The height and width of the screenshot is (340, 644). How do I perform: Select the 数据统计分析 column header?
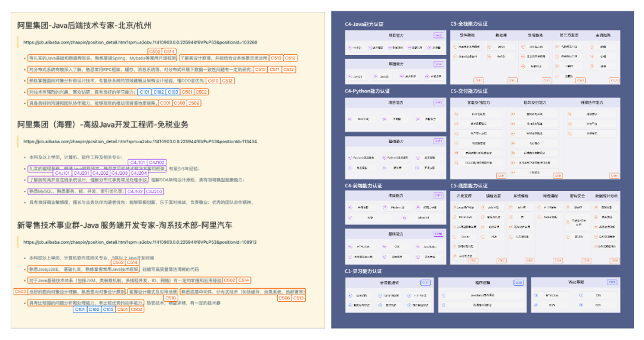(606, 196)
